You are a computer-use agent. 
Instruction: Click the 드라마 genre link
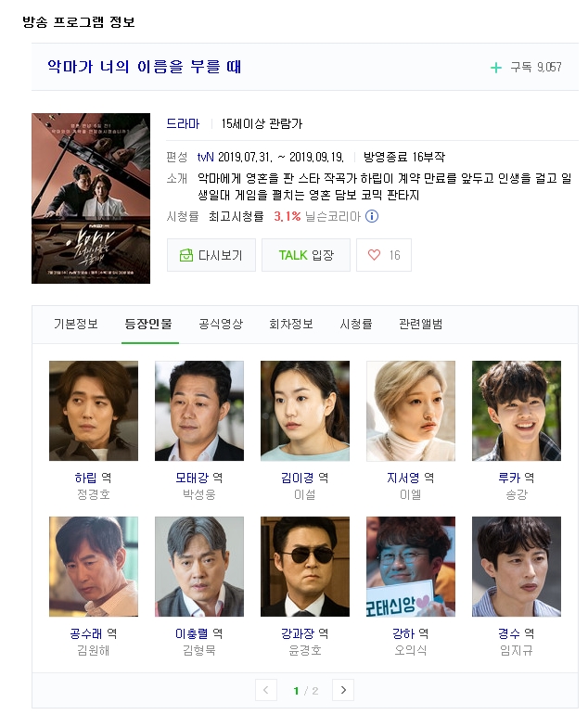(x=183, y=123)
